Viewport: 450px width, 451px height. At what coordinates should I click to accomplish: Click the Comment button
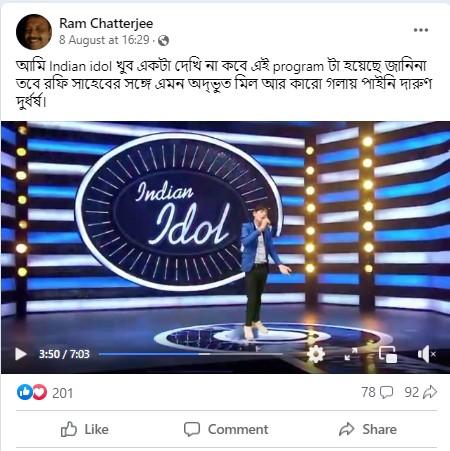[x=226, y=429]
